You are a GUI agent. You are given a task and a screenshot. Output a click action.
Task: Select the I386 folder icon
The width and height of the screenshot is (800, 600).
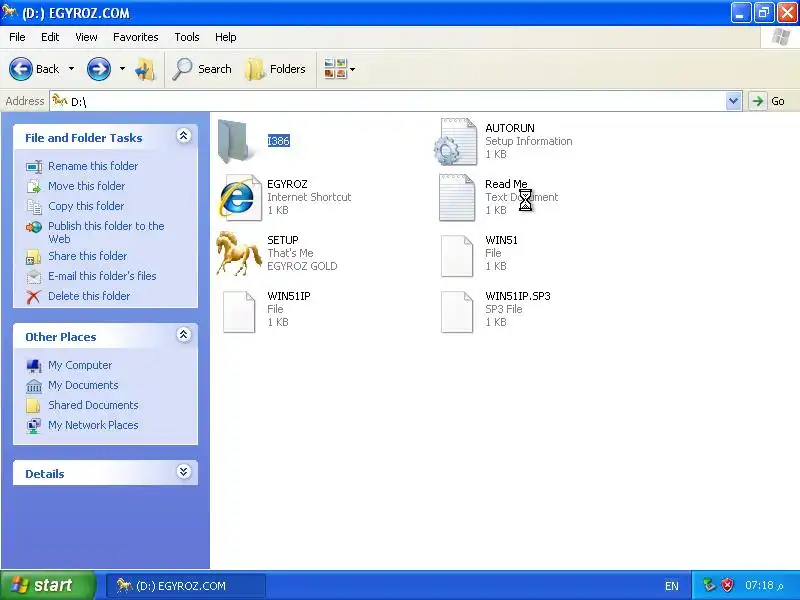tap(233, 141)
